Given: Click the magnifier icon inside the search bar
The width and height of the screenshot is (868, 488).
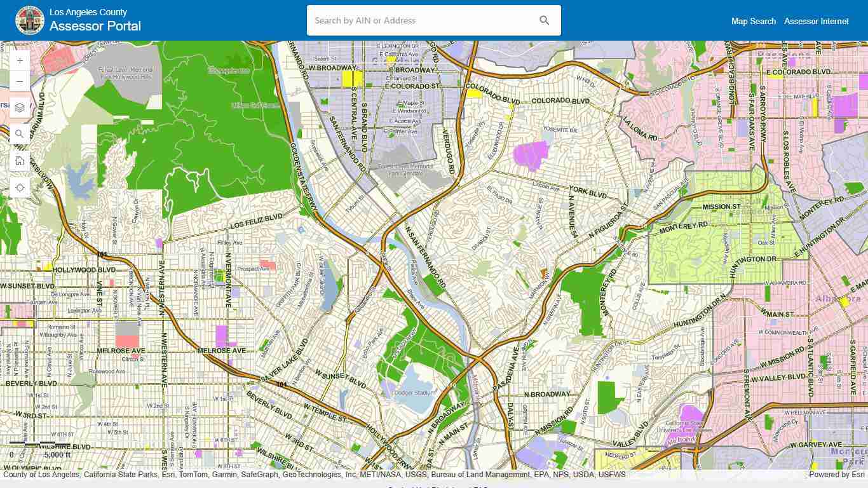Looking at the screenshot, I should [544, 20].
